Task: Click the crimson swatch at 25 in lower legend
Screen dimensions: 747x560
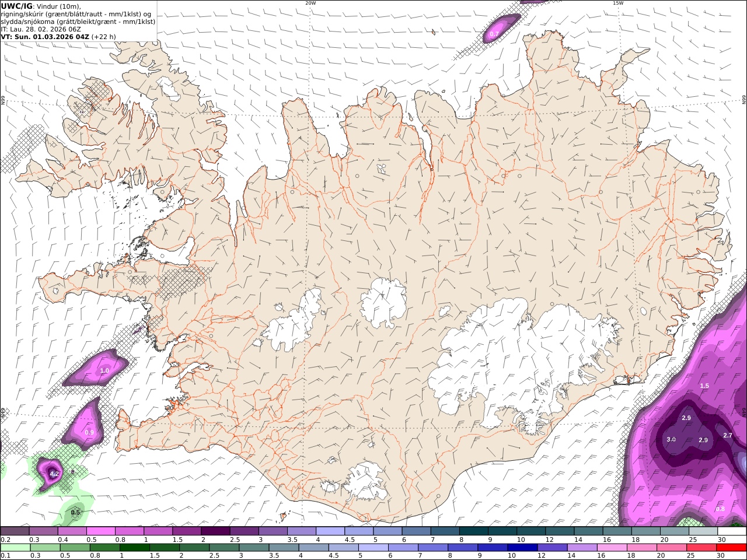Action: [701, 547]
